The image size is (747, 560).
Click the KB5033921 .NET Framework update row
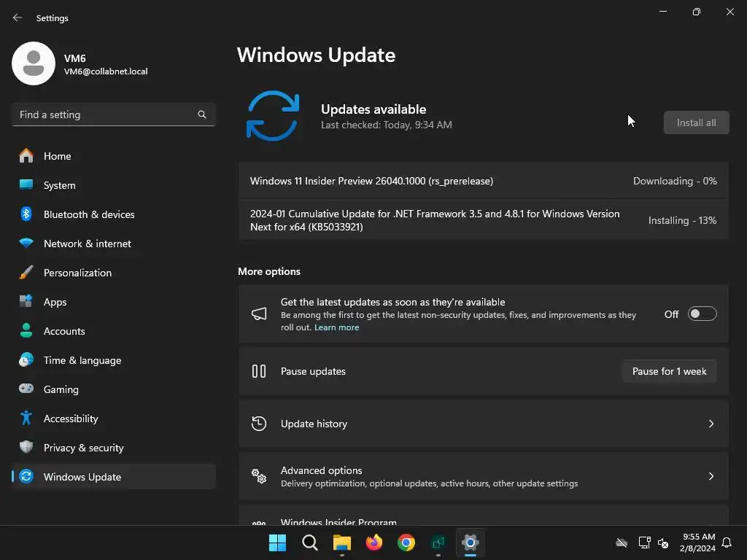483,220
